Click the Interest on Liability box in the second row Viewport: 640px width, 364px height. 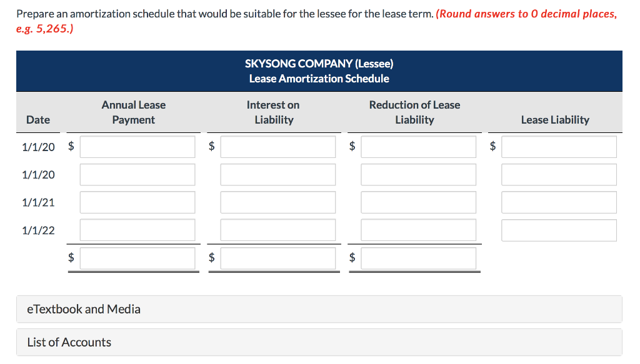277,174
